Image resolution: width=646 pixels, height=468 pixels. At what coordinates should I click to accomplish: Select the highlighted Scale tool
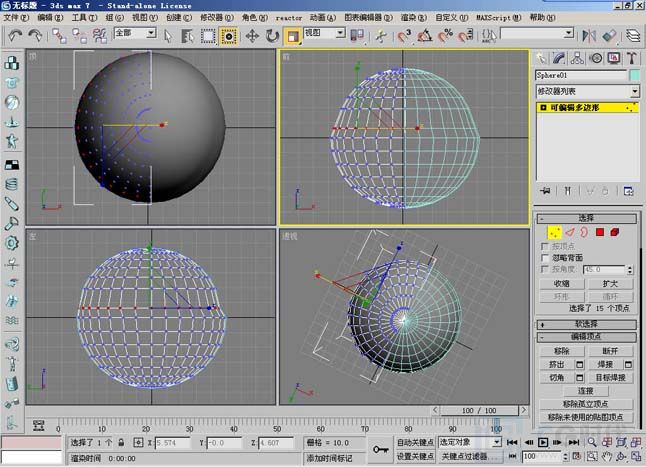pos(293,36)
